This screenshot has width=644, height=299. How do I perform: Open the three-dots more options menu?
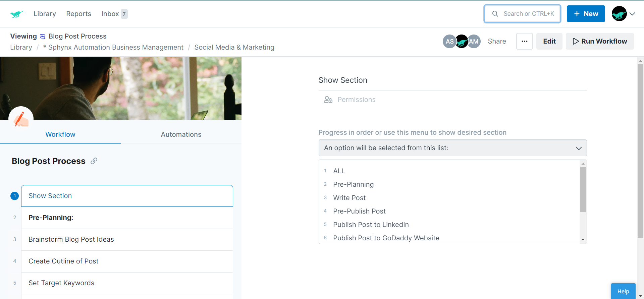[524, 41]
